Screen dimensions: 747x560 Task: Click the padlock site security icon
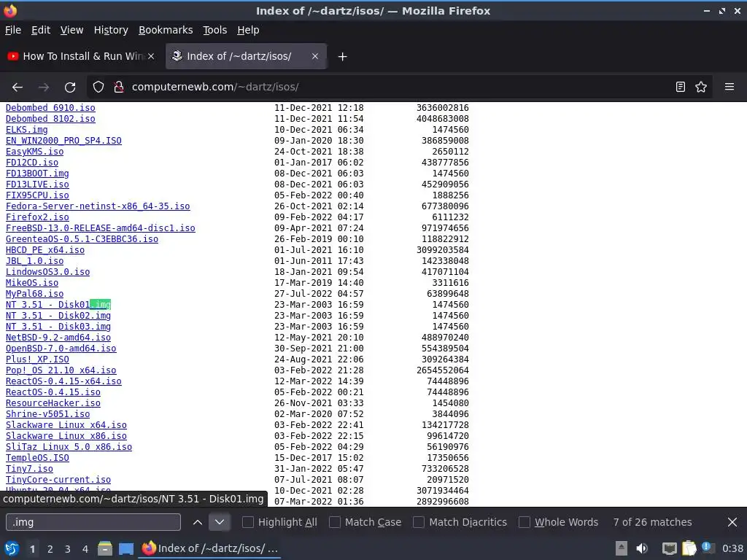coord(119,87)
